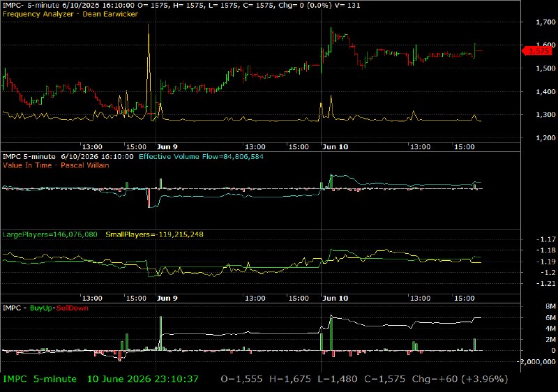Click the 1,400 price axis label

click(x=545, y=92)
